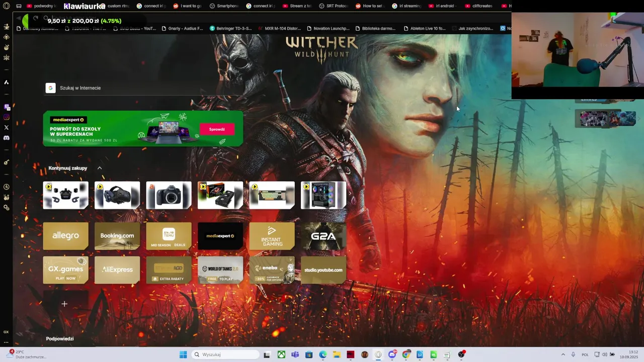The height and width of the screenshot is (362, 644).
Task: Open the GX.games speed dial tile
Action: point(65,270)
